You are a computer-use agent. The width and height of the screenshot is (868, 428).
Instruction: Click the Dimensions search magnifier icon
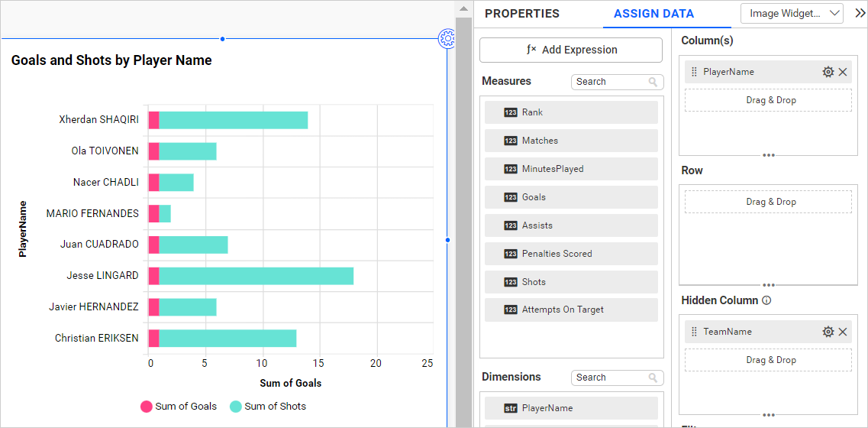click(653, 378)
